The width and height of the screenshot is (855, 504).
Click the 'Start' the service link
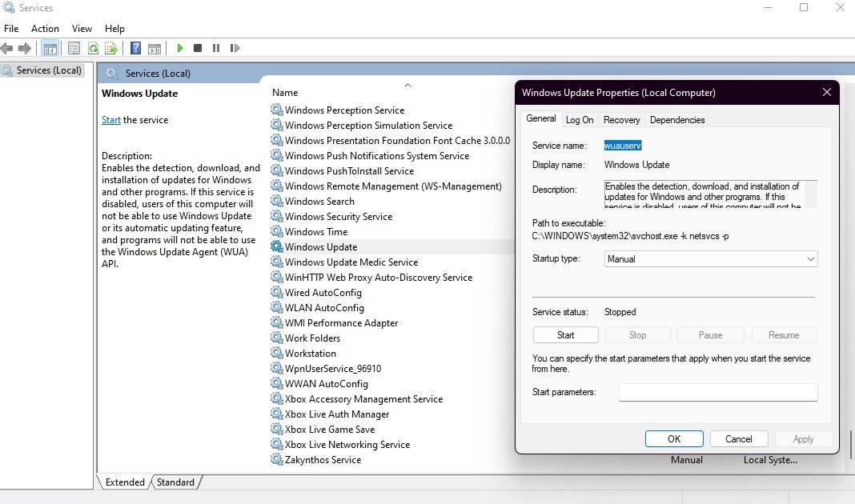111,120
